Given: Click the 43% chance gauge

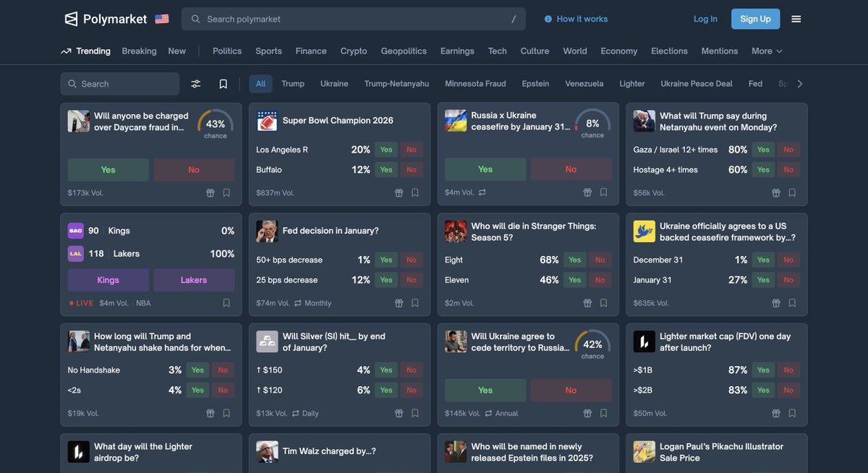Looking at the screenshot, I should coord(216,124).
